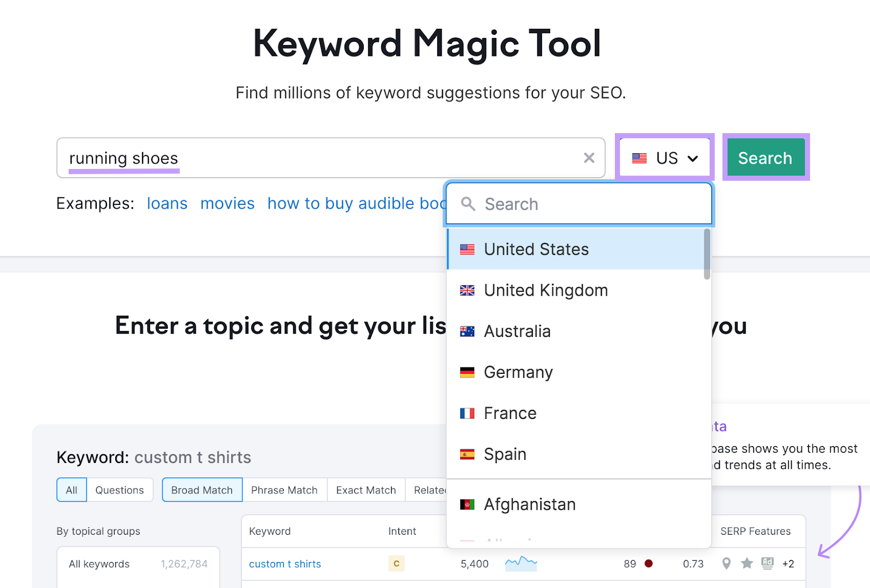Open the US country database dropdown
Image resolution: width=870 pixels, height=588 pixels.
[664, 158]
